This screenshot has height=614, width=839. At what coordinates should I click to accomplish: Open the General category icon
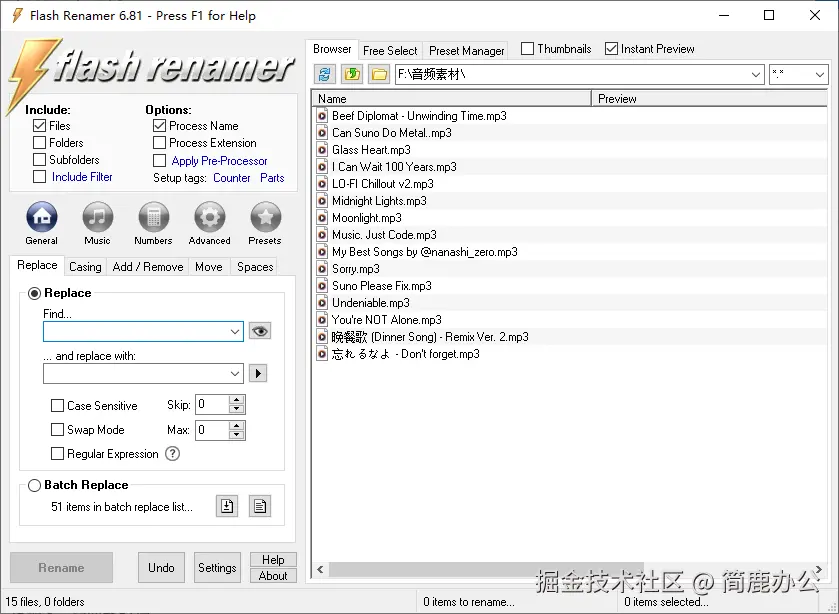(42, 217)
